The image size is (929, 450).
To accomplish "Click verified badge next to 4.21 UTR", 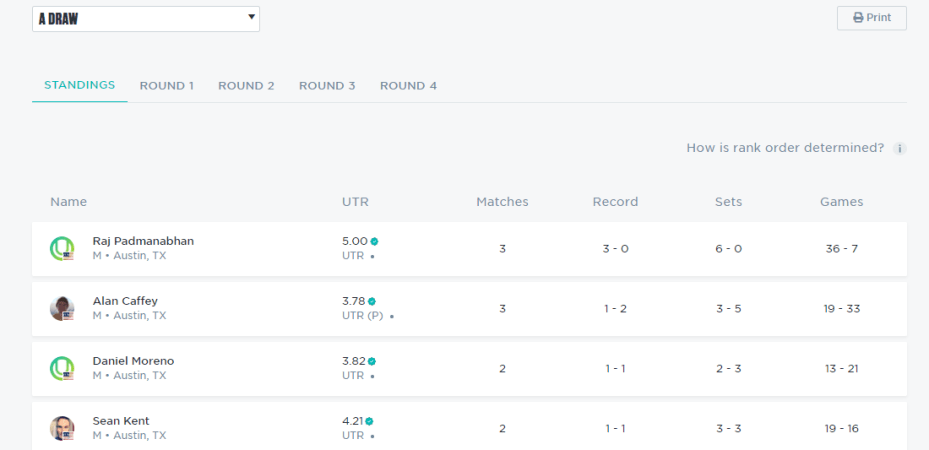I will tap(369, 421).
